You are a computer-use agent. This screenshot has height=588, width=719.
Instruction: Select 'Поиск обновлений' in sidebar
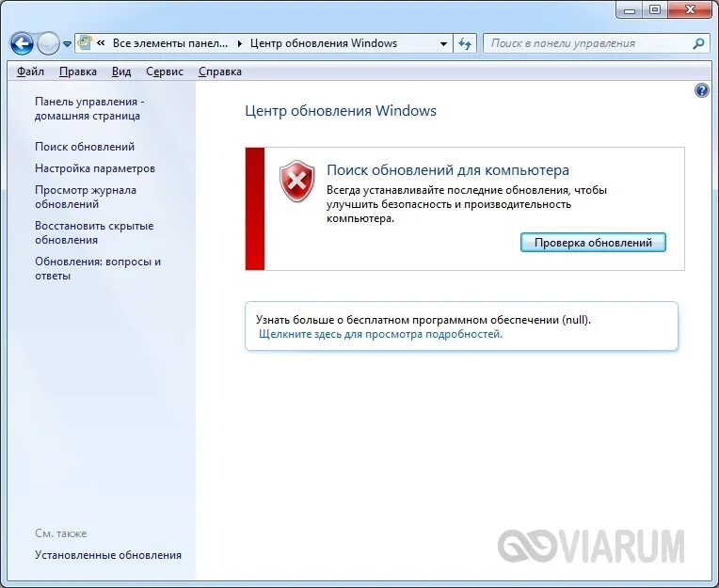(85, 147)
